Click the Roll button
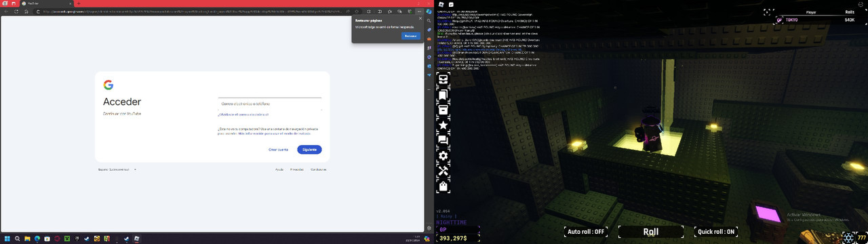 651,232
